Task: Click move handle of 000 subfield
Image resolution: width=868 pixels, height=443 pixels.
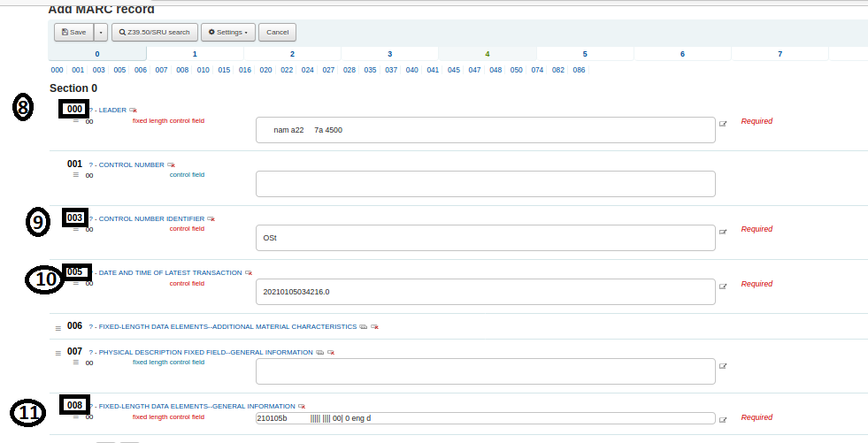Action: [76, 121]
